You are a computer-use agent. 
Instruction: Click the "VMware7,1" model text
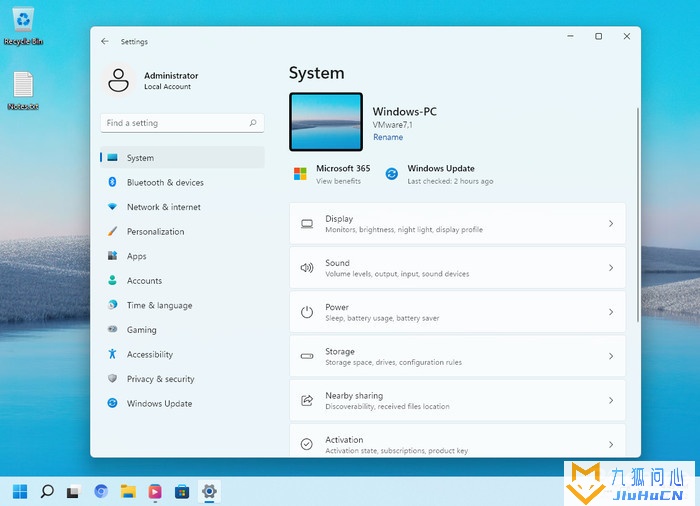click(x=392, y=125)
